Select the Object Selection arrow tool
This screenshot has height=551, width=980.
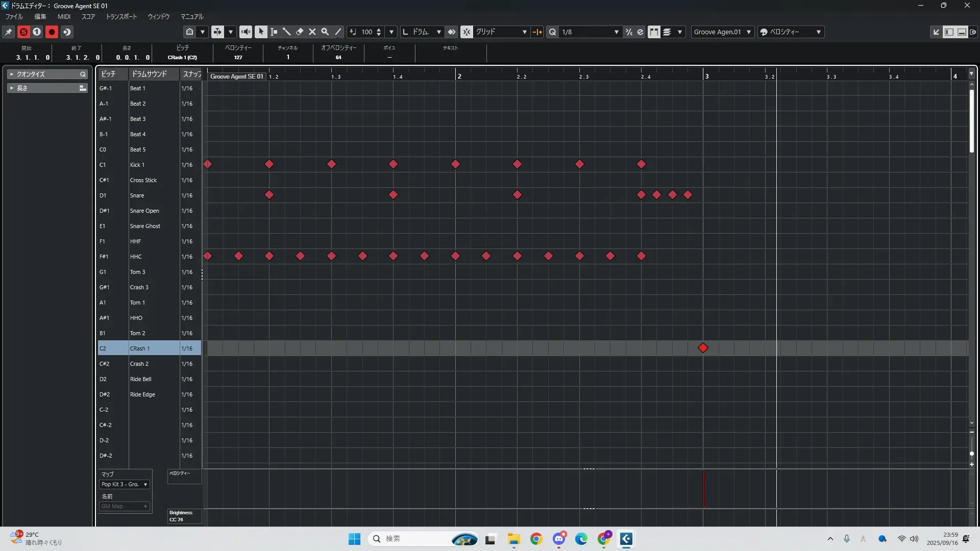(261, 32)
